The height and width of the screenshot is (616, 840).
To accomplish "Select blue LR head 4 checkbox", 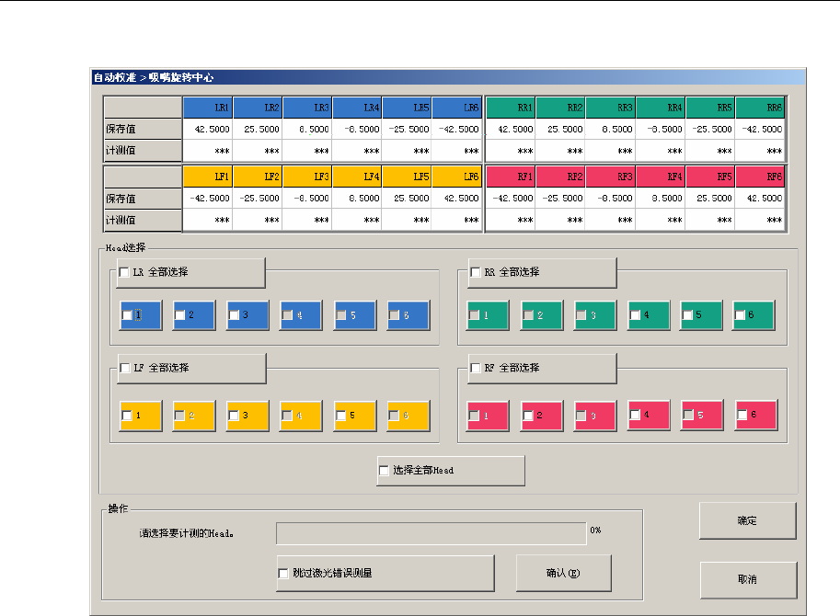I will click(x=288, y=315).
